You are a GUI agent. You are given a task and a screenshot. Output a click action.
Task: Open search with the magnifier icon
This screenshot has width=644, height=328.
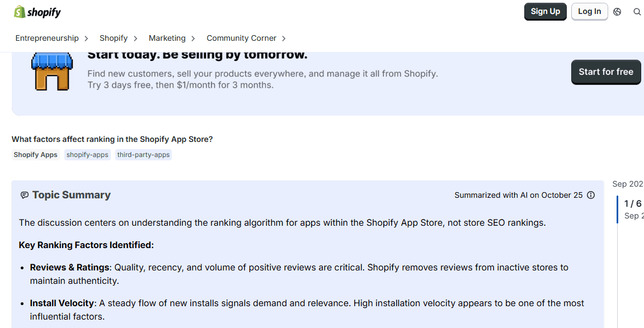point(637,11)
